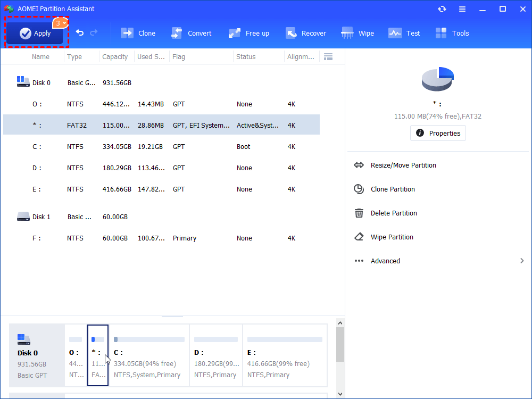Select the E: partition row

[162, 189]
